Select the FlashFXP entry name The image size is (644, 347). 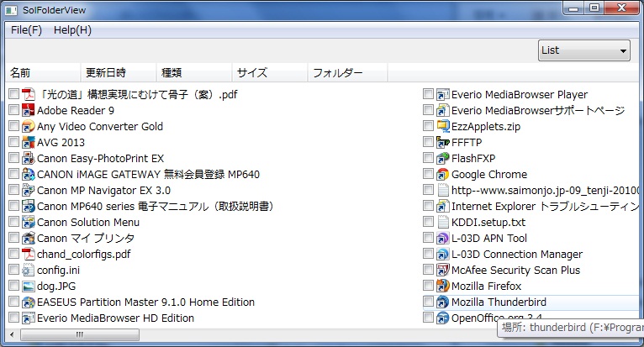point(473,159)
